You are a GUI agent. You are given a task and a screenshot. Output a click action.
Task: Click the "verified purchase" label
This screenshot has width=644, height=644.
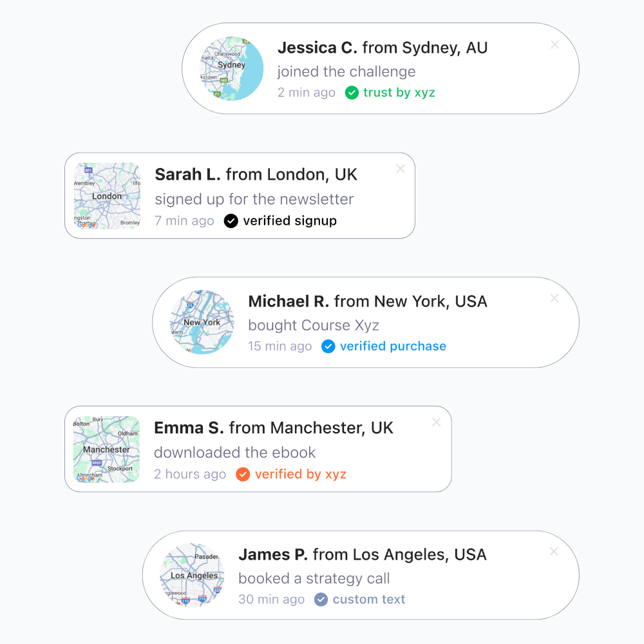tap(393, 346)
